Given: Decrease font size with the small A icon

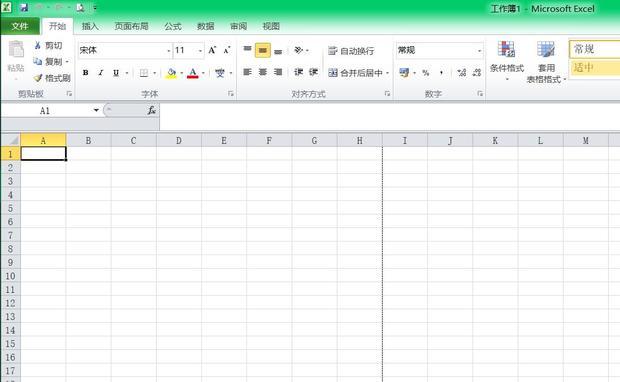Looking at the screenshot, I should (x=227, y=50).
